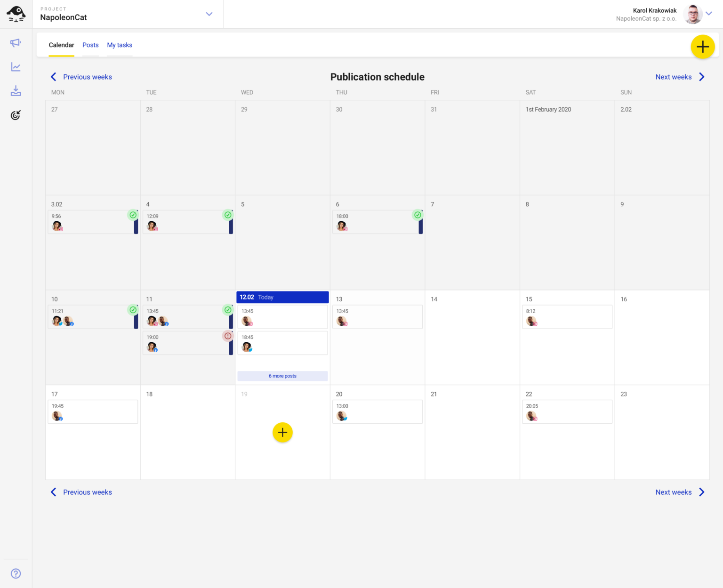Open the Publish megaphone icon in sidebar
Screen dimensions: 723x588
16,43
